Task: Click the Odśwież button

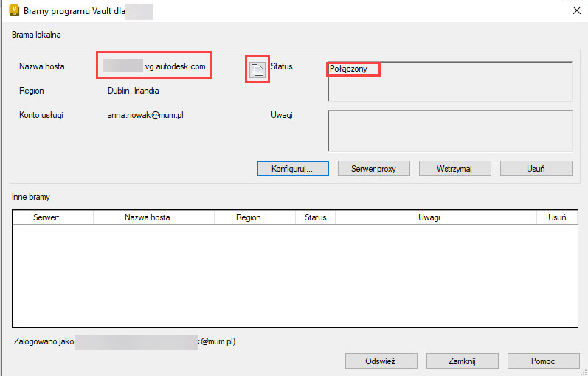Action: [x=381, y=361]
